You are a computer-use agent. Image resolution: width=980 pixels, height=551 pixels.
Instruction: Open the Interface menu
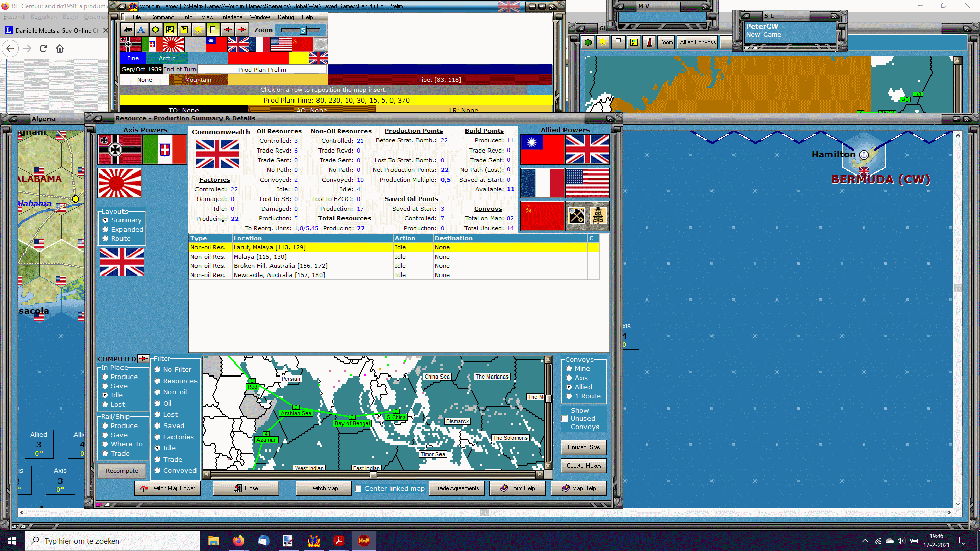click(231, 17)
